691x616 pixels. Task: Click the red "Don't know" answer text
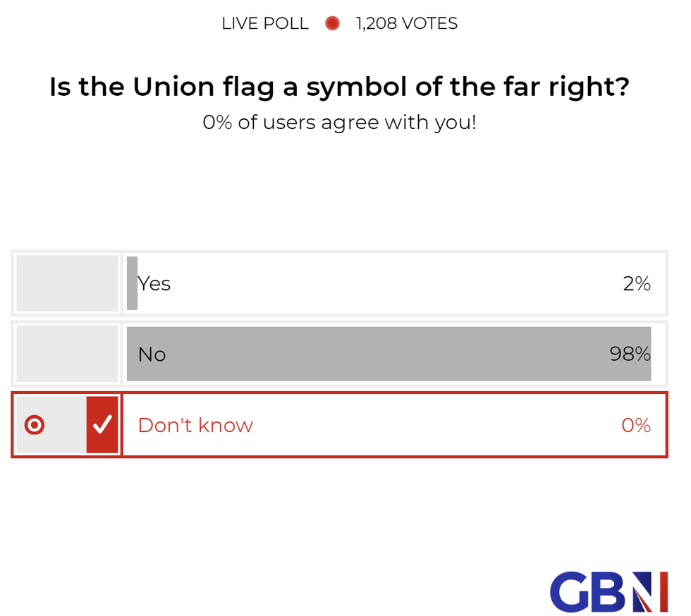click(195, 425)
